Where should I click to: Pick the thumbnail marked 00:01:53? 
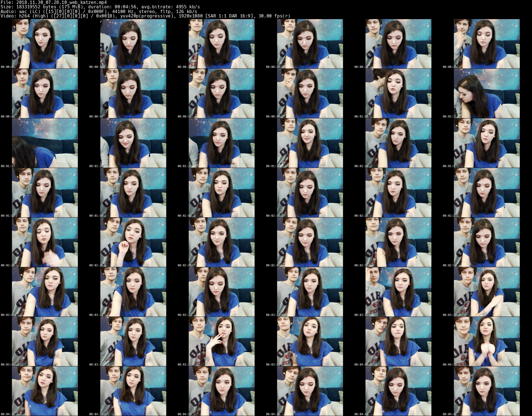(45, 193)
